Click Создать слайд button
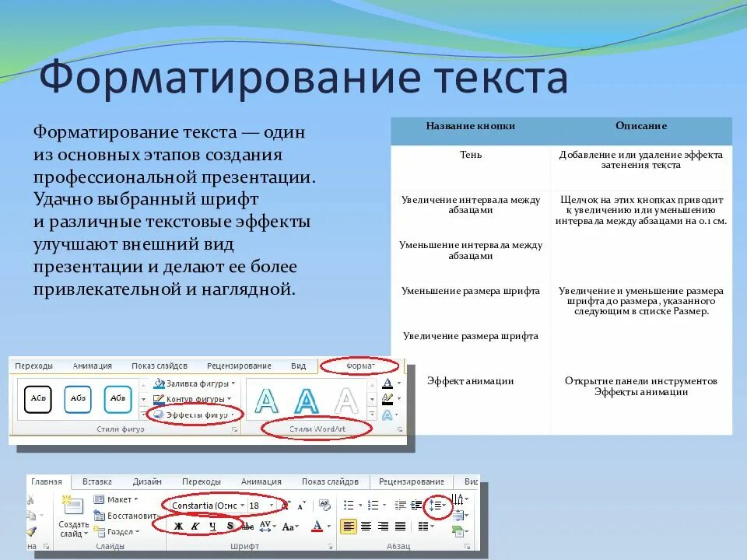 click(x=73, y=517)
